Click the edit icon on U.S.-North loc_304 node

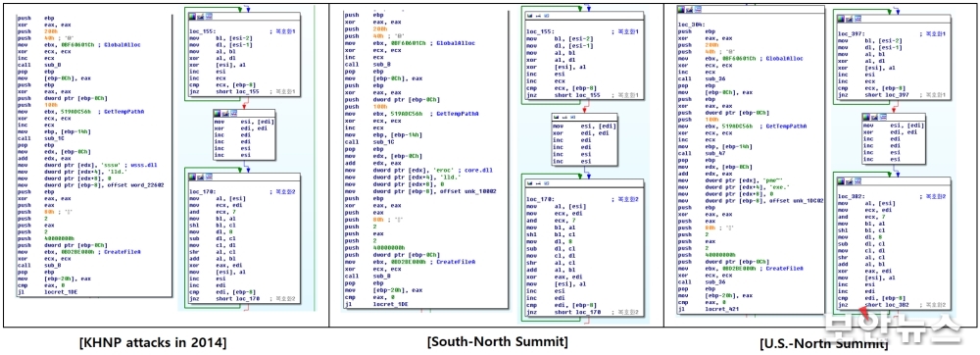point(689,10)
